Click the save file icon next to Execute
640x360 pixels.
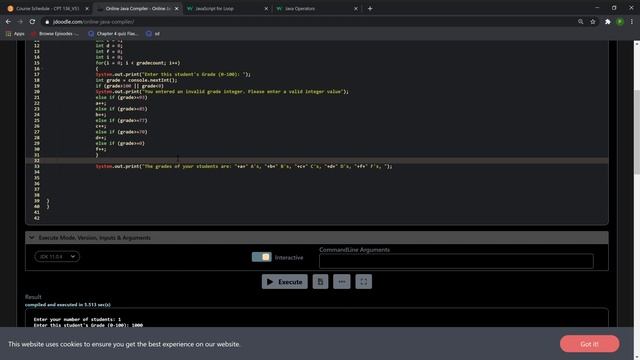pos(320,282)
